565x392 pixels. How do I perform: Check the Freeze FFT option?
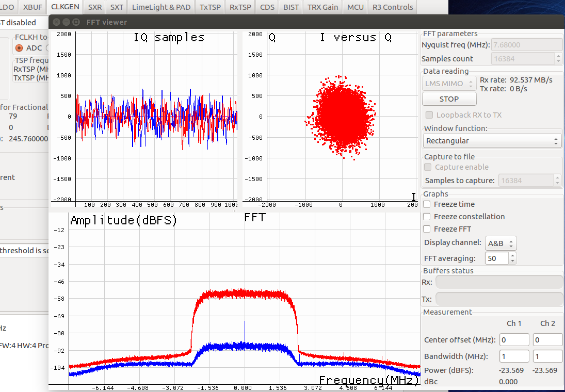[x=427, y=229]
